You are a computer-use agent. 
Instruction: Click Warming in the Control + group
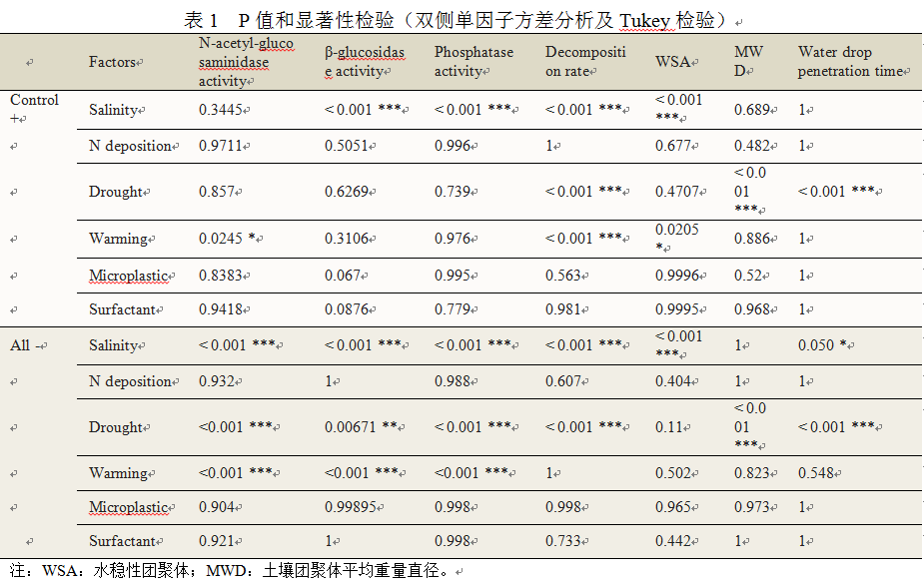click(x=118, y=239)
